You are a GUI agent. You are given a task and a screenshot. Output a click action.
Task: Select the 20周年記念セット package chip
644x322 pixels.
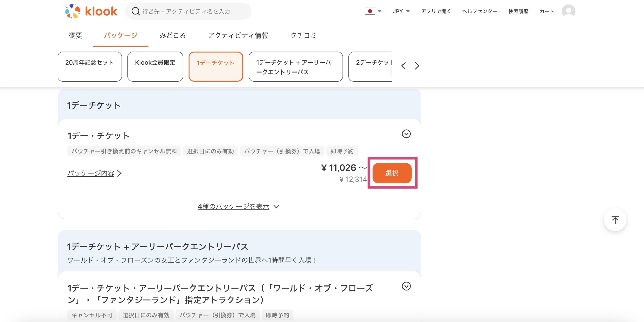tap(90, 66)
